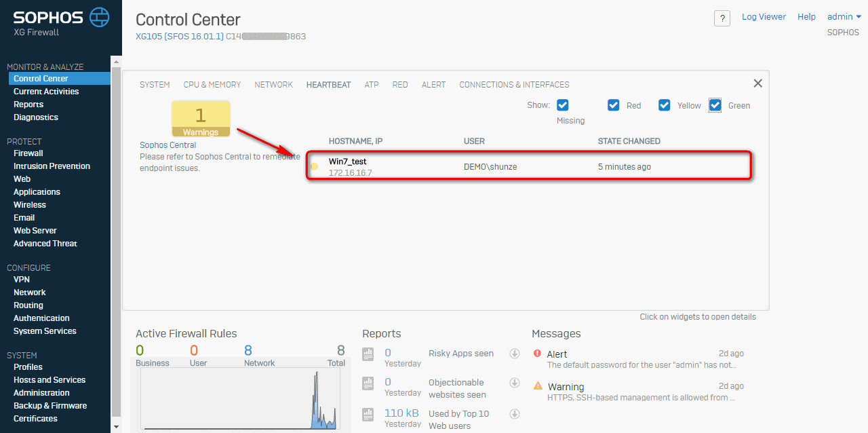Image resolution: width=868 pixels, height=433 pixels.
Task: Click the yellow 1 Warnings tile
Action: pyautogui.click(x=201, y=119)
